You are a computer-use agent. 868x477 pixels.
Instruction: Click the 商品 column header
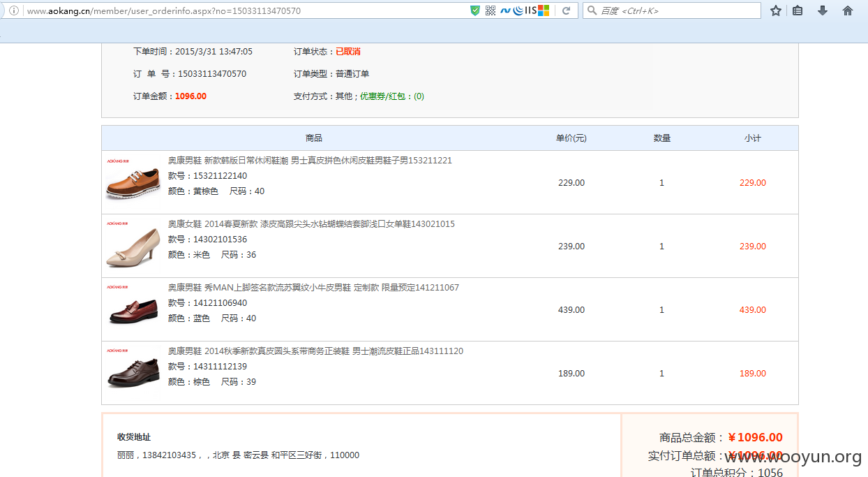point(314,138)
